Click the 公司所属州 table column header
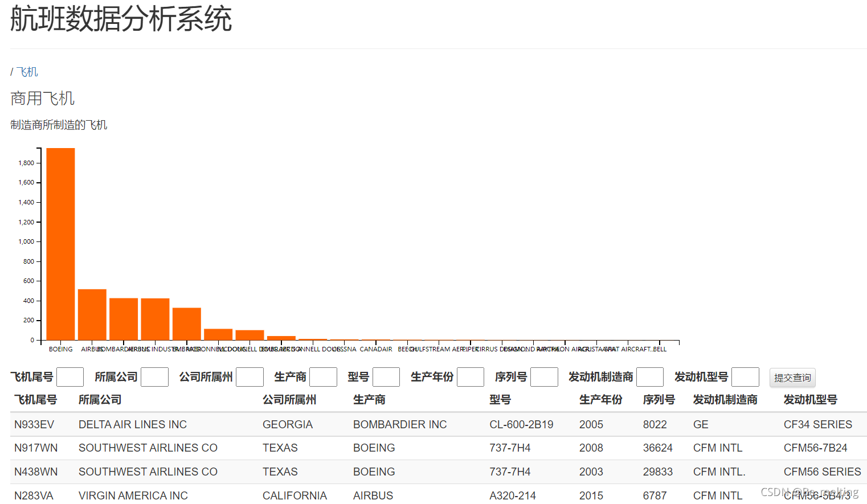The width and height of the screenshot is (867, 504). [x=289, y=400]
